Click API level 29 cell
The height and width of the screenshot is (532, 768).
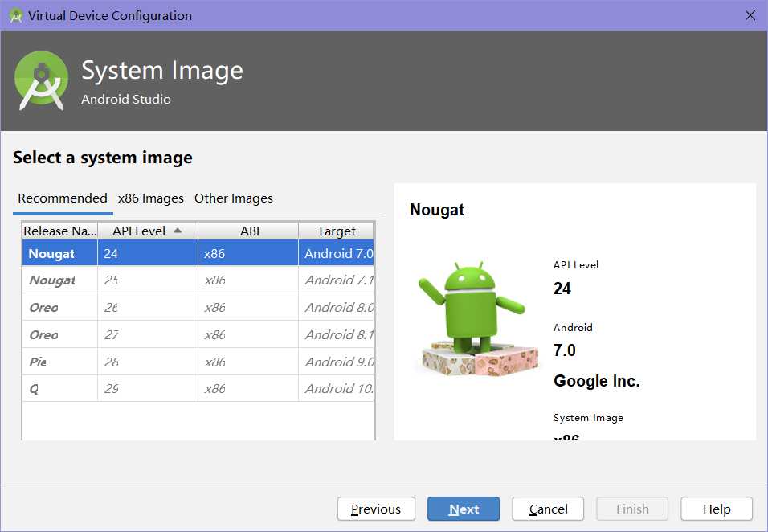148,388
